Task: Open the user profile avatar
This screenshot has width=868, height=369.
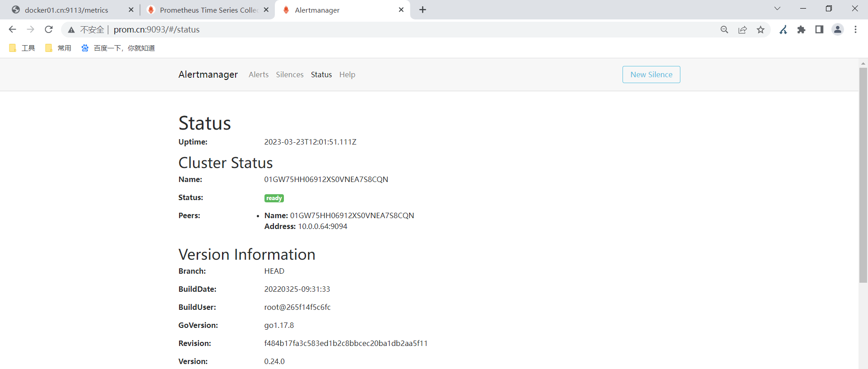Action: pos(838,30)
